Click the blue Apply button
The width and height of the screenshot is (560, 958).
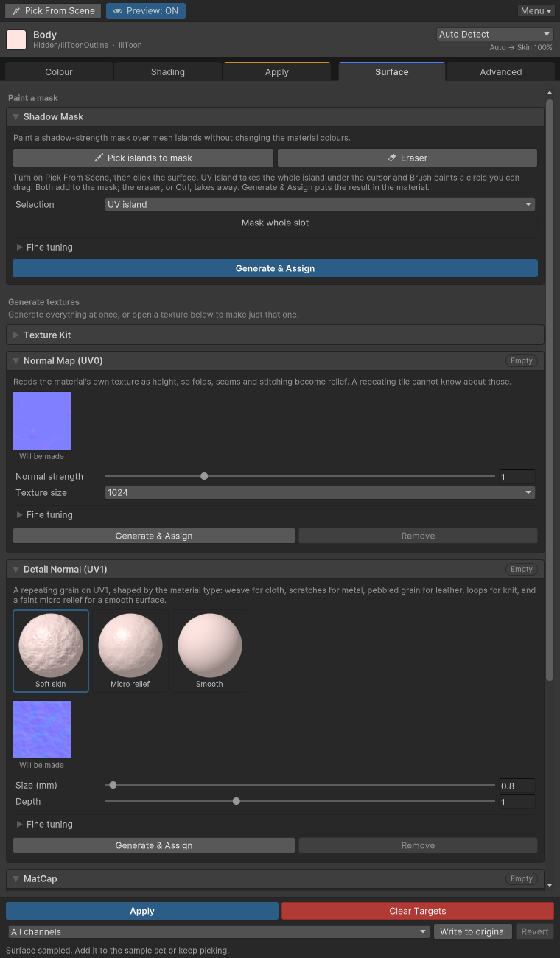click(x=142, y=911)
